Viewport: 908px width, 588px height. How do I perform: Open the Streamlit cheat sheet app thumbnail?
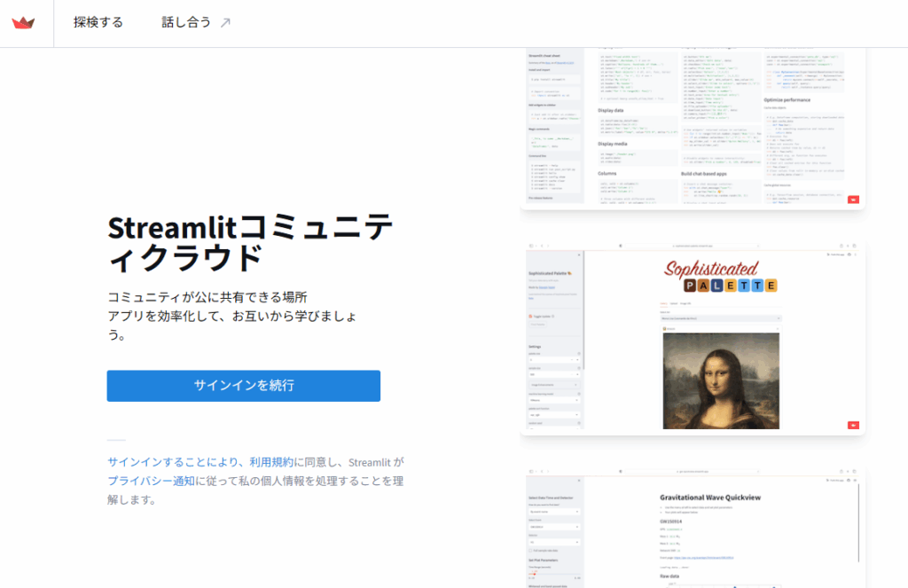693,128
